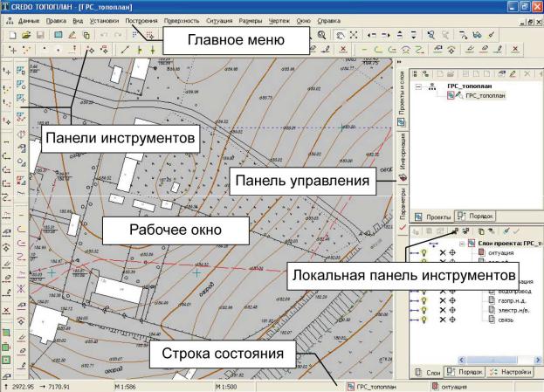Click the red X delete icon near line tools
Image resolution: width=544 pixels, height=392 pixels.
point(343,49)
